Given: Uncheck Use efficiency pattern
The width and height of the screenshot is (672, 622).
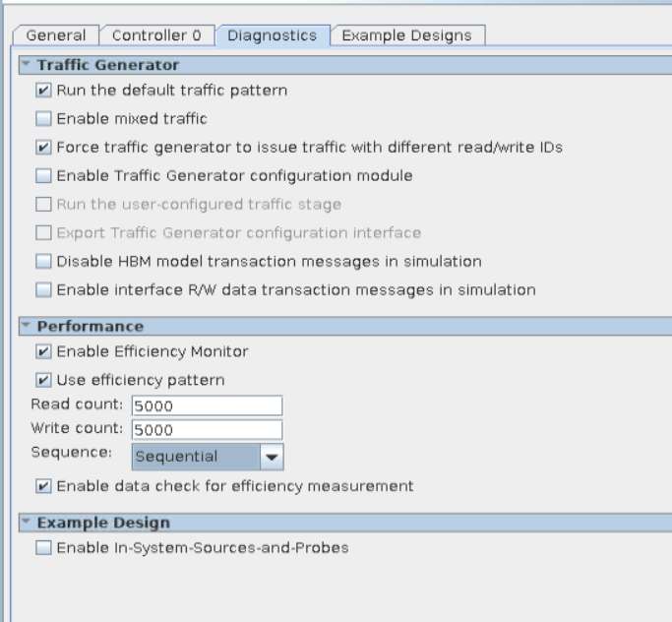Looking at the screenshot, I should pos(43,380).
